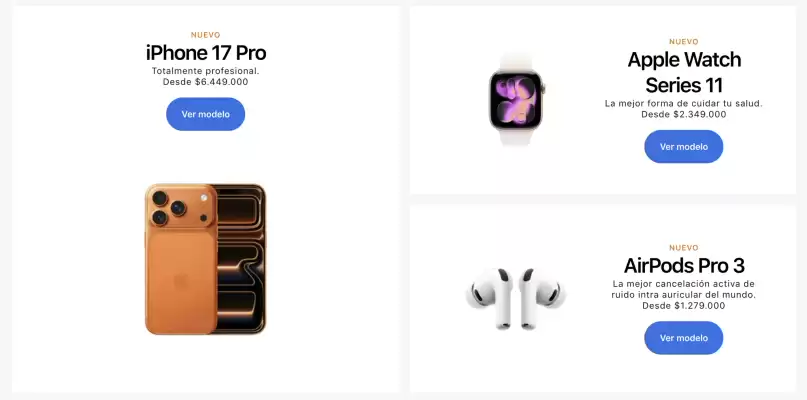The image size is (807, 400).
Task: Open the Apple Watch product image
Action: tap(516, 99)
